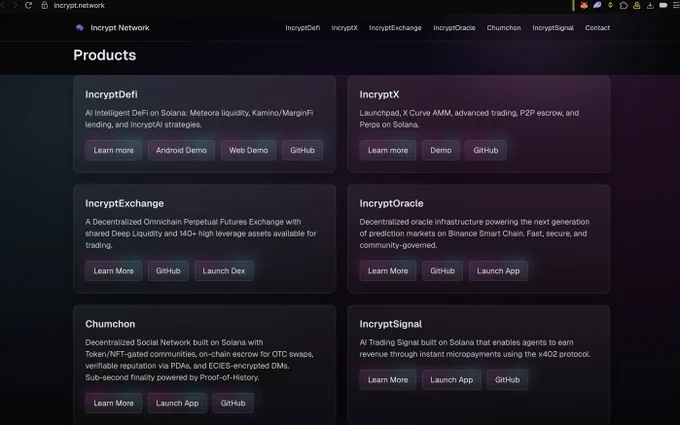Image resolution: width=680 pixels, height=425 pixels.
Task: Go to IncryptExchange in the navigation bar
Action: click(395, 28)
